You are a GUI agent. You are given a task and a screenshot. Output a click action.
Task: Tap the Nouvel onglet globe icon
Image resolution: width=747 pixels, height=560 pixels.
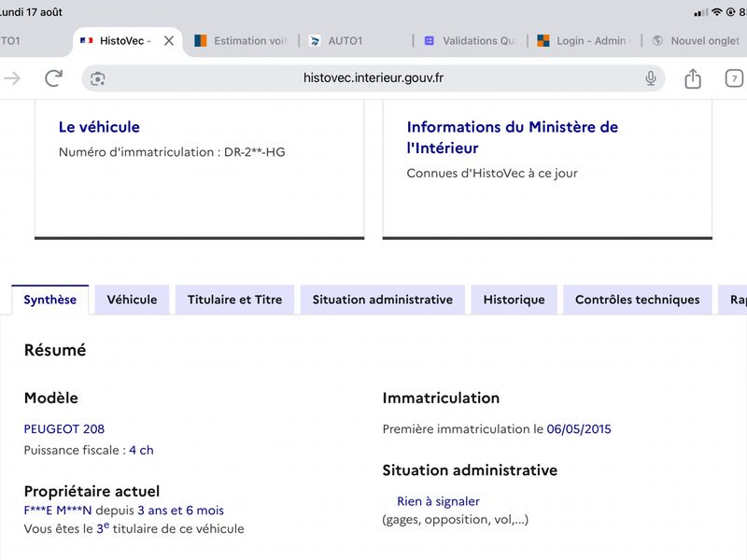pos(657,40)
